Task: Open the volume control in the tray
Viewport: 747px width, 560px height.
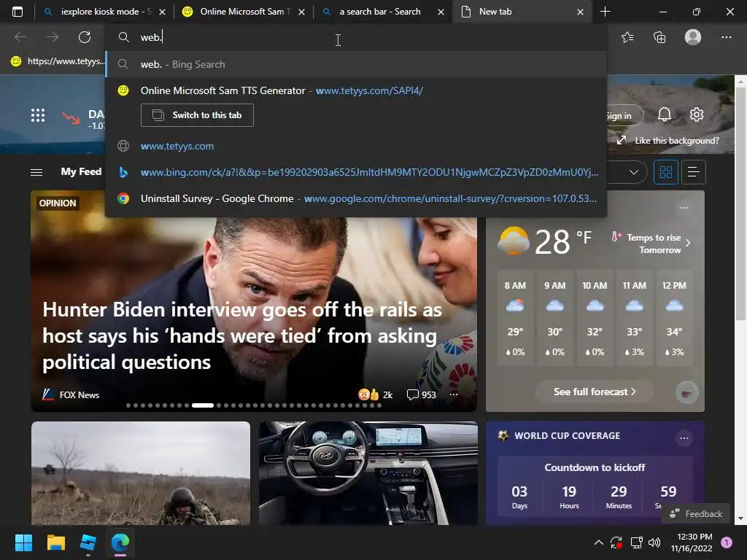Action: click(654, 542)
